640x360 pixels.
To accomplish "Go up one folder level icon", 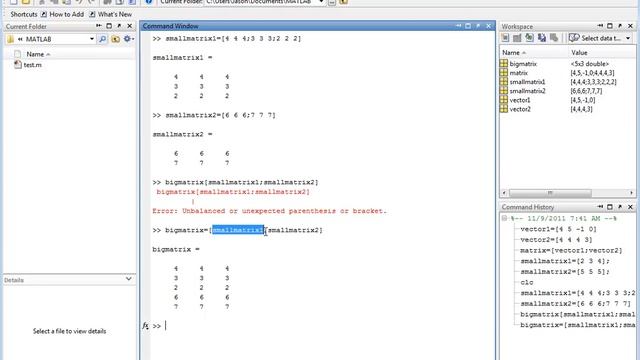I will click(x=116, y=39).
